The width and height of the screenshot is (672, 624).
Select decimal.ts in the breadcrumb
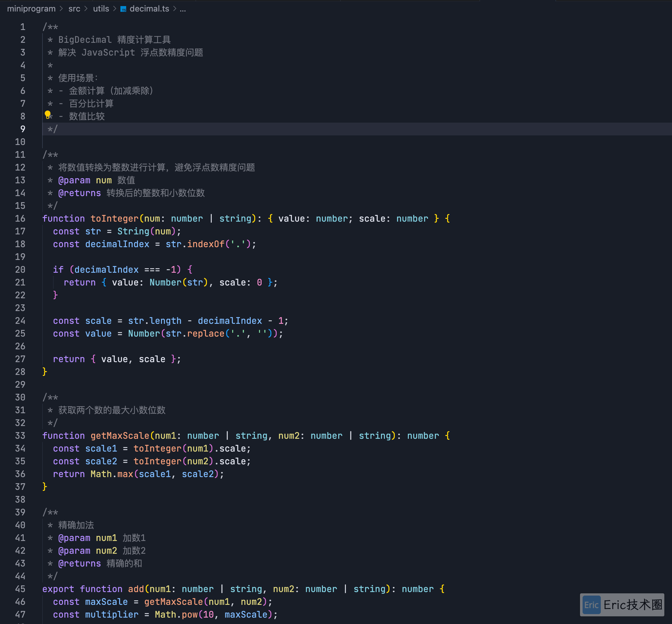tap(149, 9)
